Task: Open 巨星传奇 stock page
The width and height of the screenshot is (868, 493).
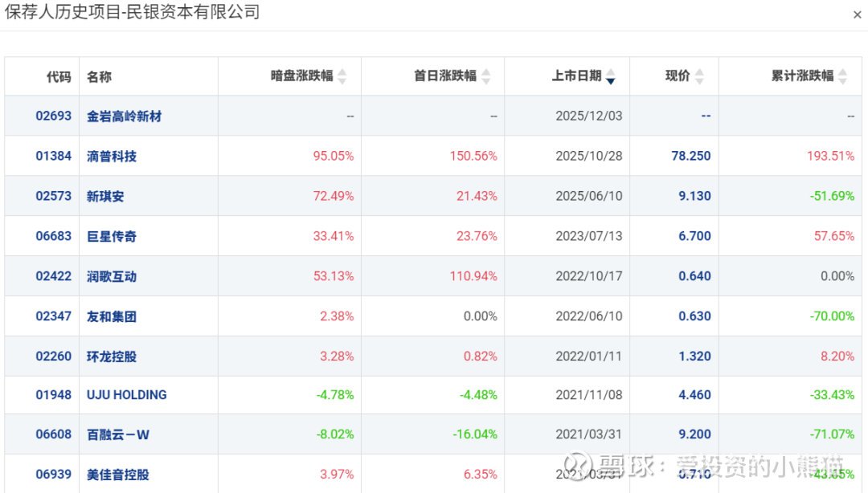Action: click(x=111, y=236)
